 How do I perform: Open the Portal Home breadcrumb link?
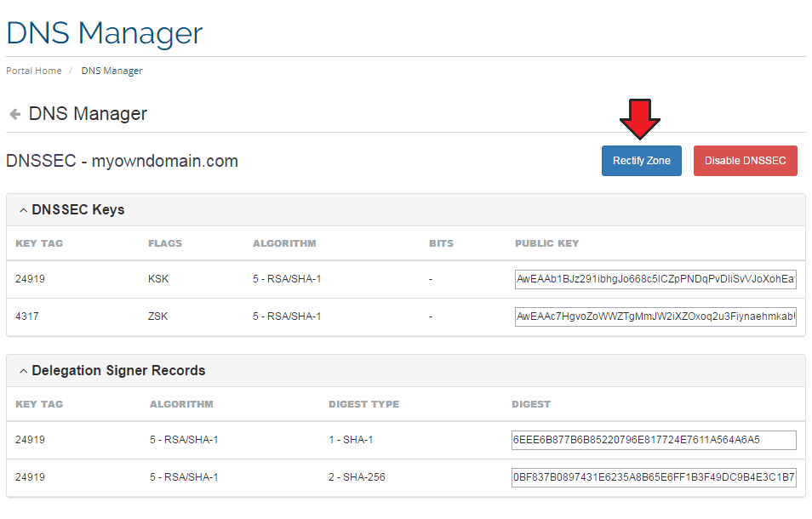[34, 71]
